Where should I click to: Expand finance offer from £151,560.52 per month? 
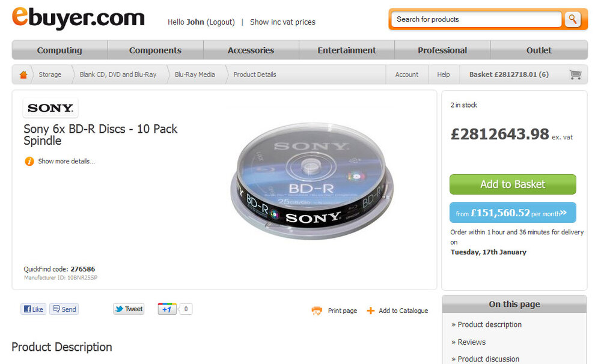click(x=513, y=213)
